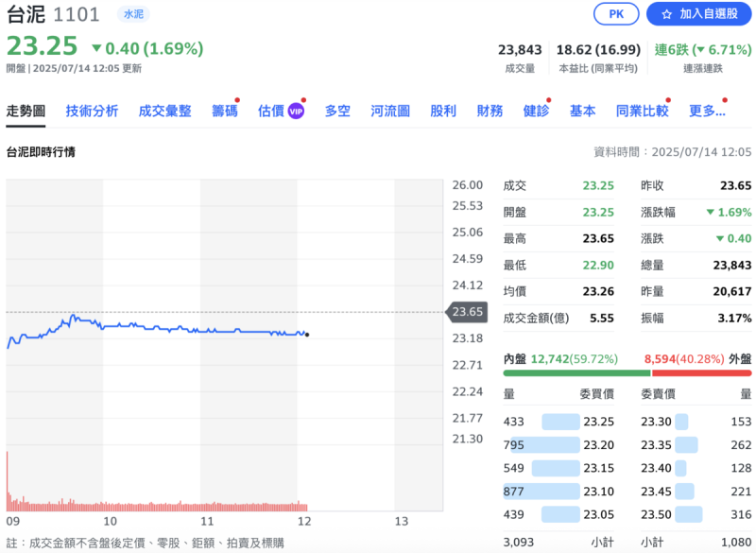Click the bid price 23.10 row
This screenshot has height=553, width=756.
558,492
